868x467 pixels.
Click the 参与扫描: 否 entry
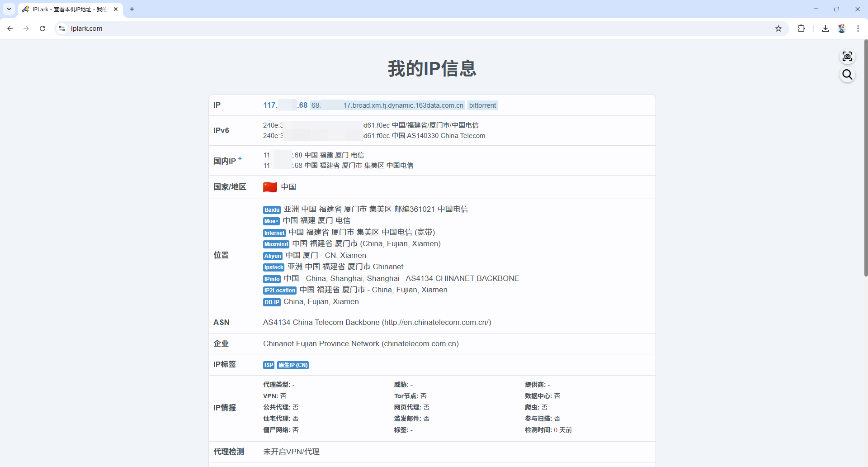[542, 419]
